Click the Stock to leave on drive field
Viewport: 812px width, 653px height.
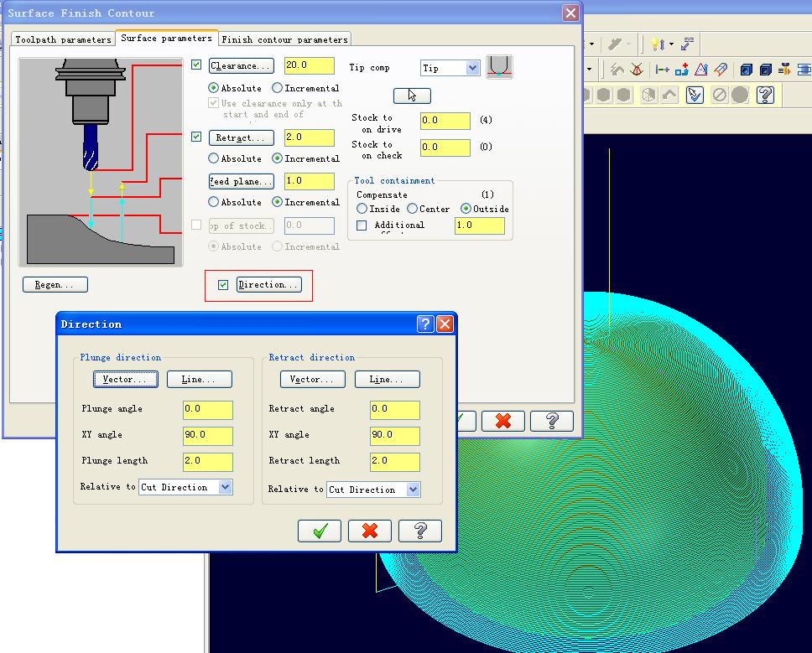(445, 121)
